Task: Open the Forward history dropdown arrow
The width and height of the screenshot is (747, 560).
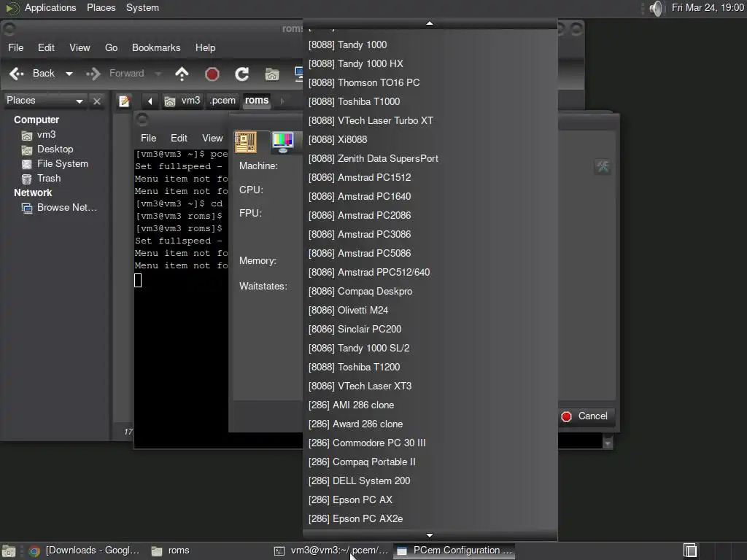Action: (x=158, y=74)
